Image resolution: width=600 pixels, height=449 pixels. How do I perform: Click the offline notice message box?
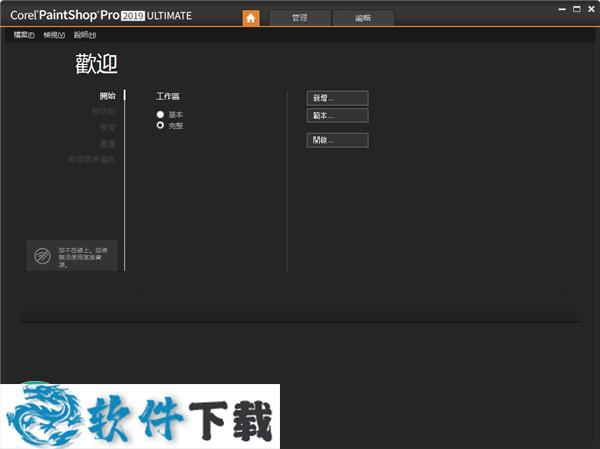coord(72,256)
